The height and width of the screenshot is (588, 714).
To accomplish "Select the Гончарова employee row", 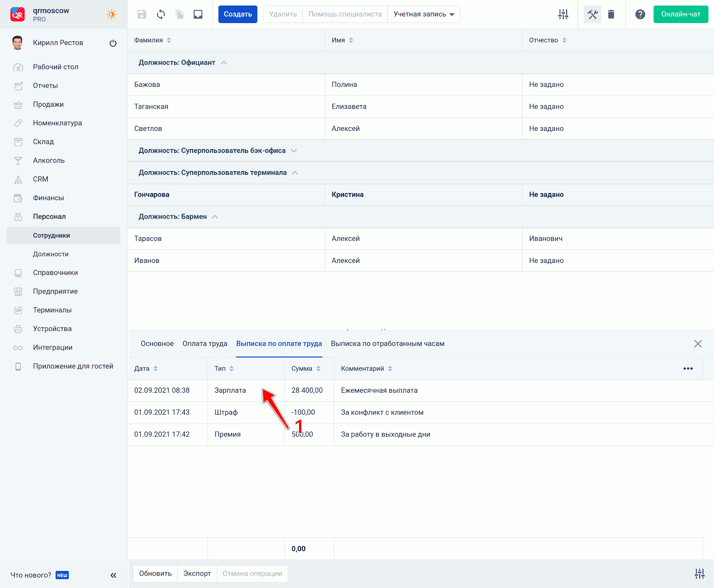I will pos(420,195).
